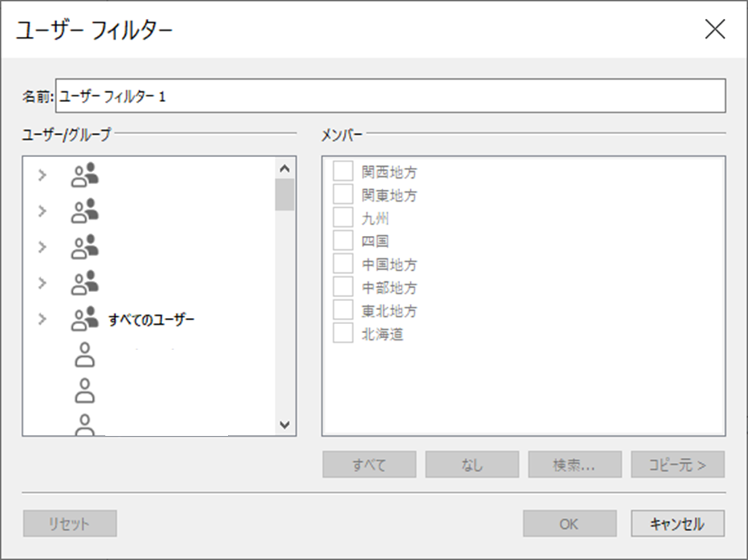
Task: Click the 名前 text field
Action: (x=390, y=95)
